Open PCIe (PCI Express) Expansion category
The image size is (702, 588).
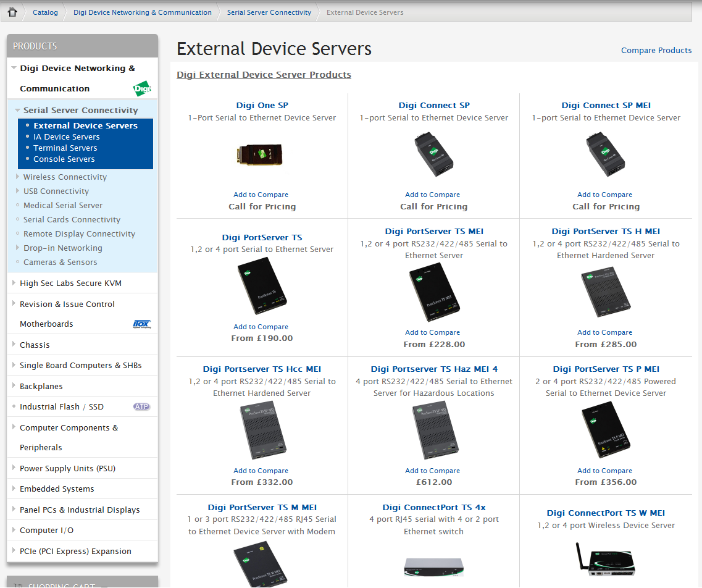[76, 552]
